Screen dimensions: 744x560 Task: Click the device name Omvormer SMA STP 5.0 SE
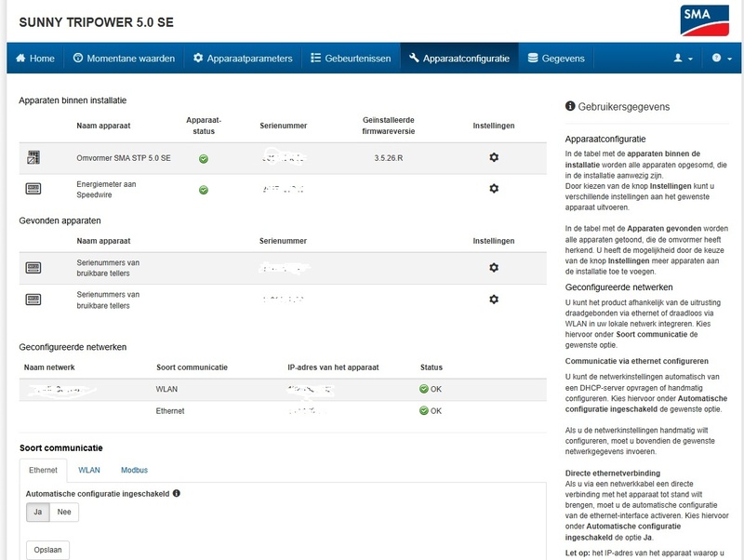124,158
